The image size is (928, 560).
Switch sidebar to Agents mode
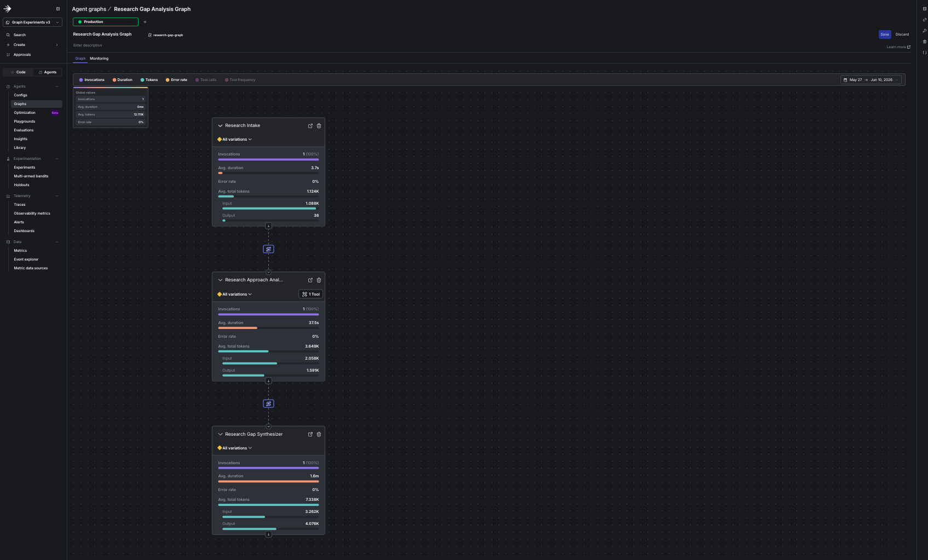tap(48, 72)
